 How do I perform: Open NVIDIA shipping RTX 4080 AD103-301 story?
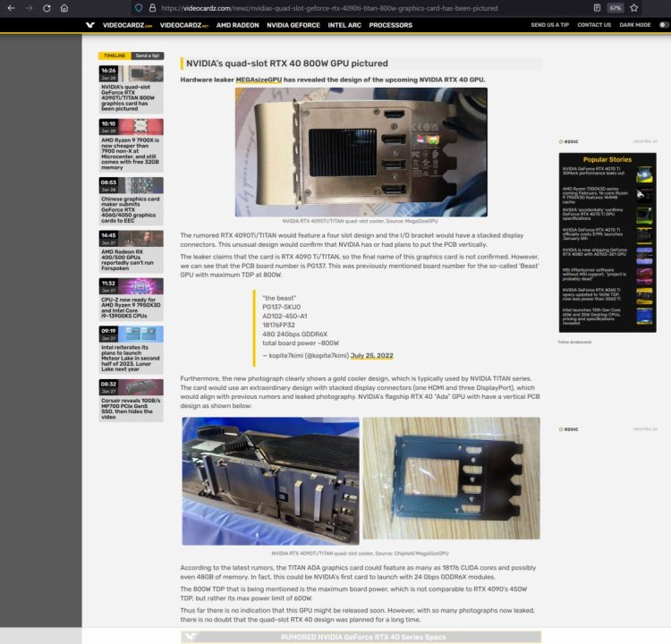595,252
